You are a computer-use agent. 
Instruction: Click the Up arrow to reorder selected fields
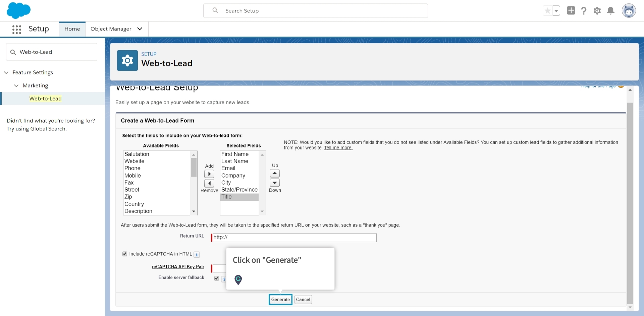[x=274, y=173]
